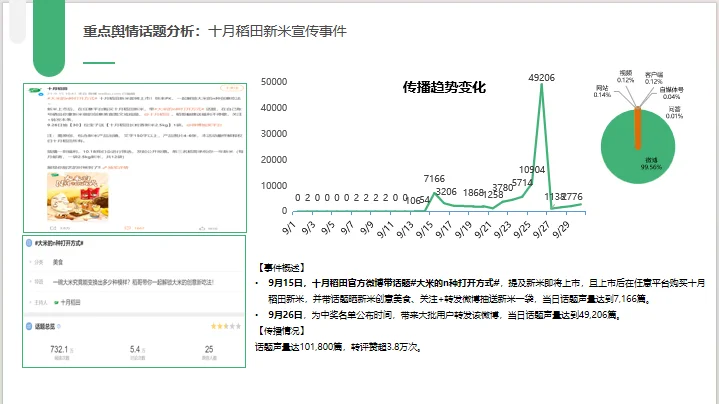719x404 pixels.
Task: Click the 9/15 x-axis date label
Action: click(x=423, y=230)
